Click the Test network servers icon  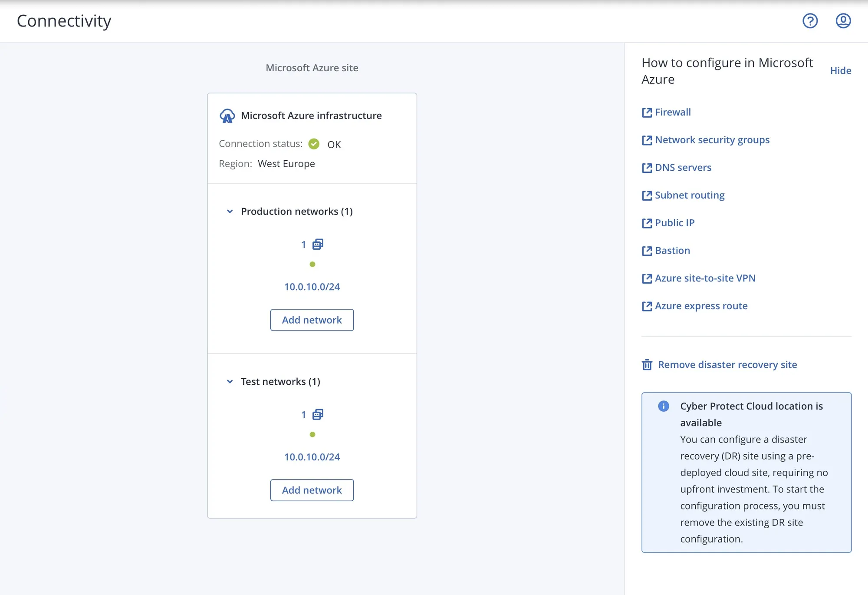318,415
